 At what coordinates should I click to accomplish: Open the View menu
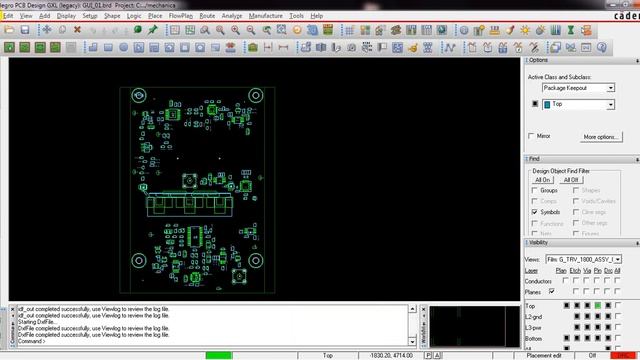(x=26, y=16)
